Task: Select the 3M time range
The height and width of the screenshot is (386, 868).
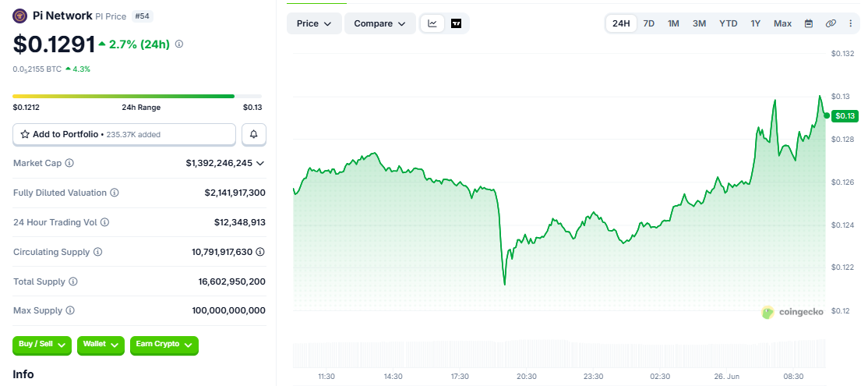Action: (x=699, y=23)
